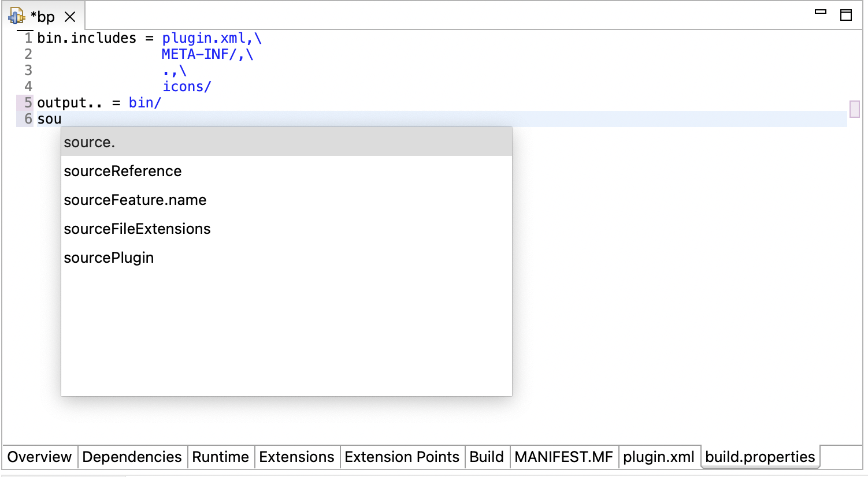Select the build.properties tab
Viewport: 868px width, 477px height.
pos(760,457)
